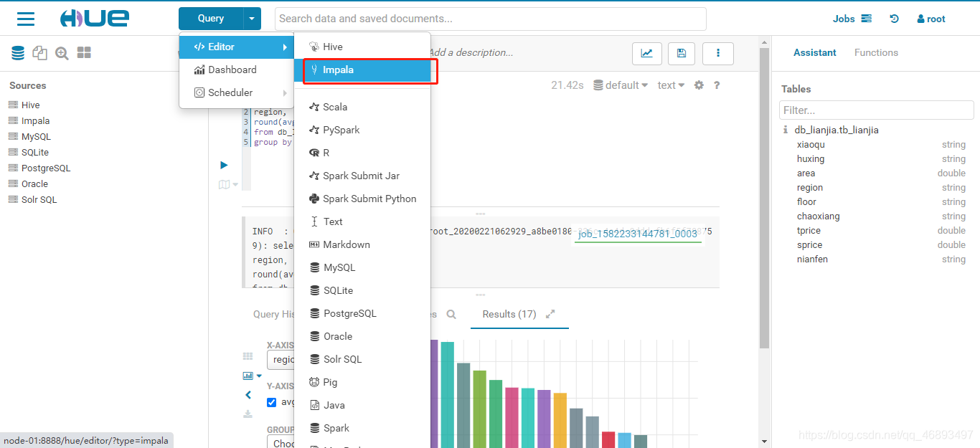
Task: Choose the Spark editor
Action: (x=362, y=428)
